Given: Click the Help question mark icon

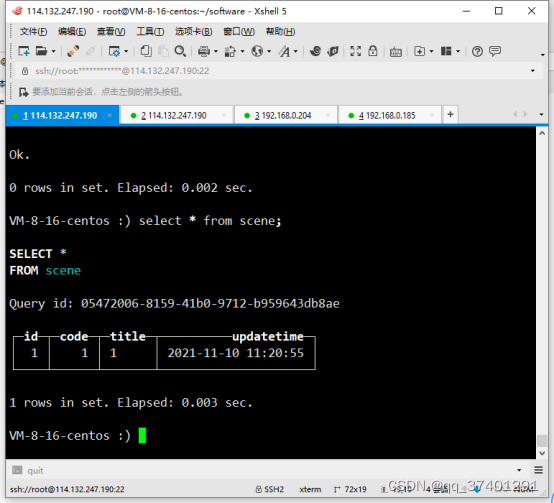Looking at the screenshot, I should [477, 52].
